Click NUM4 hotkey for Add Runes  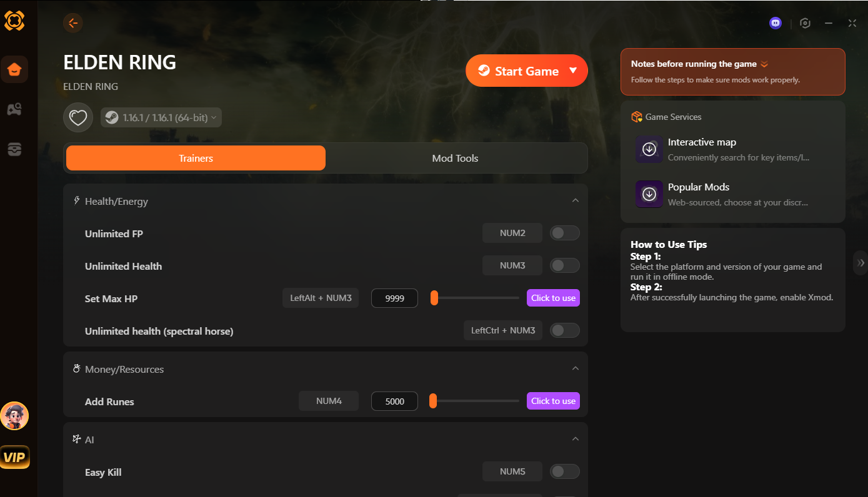(x=329, y=401)
